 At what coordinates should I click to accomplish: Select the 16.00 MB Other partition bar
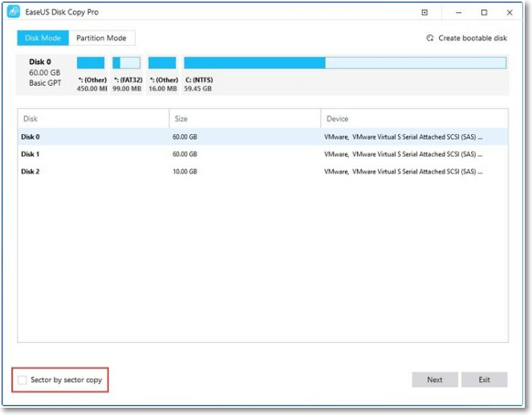tap(162, 63)
